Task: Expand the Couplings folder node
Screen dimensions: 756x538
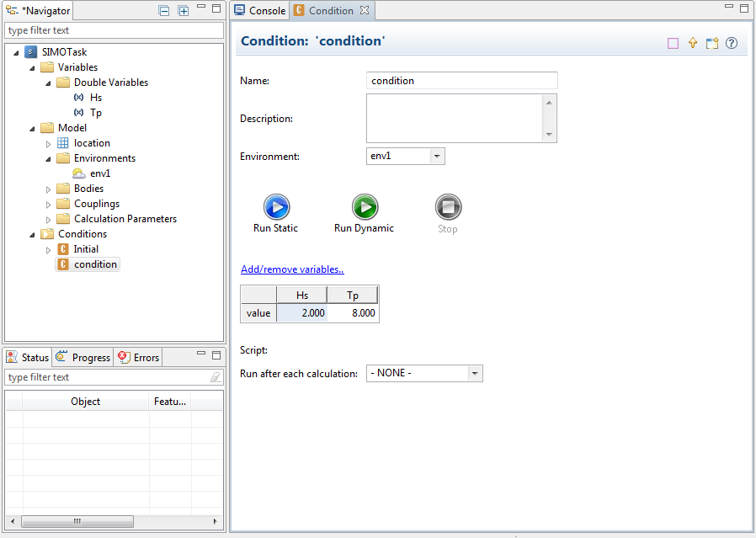Action: [49, 204]
